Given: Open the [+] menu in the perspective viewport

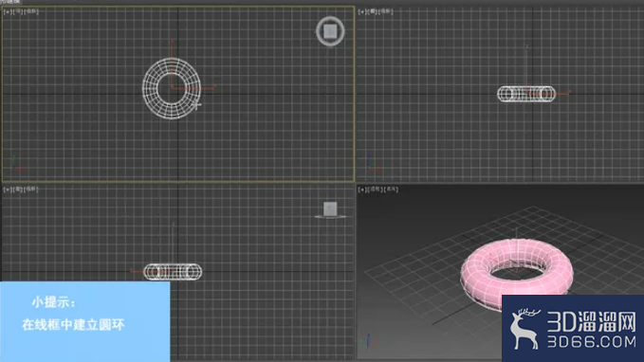Looking at the screenshot, I should click(362, 190).
